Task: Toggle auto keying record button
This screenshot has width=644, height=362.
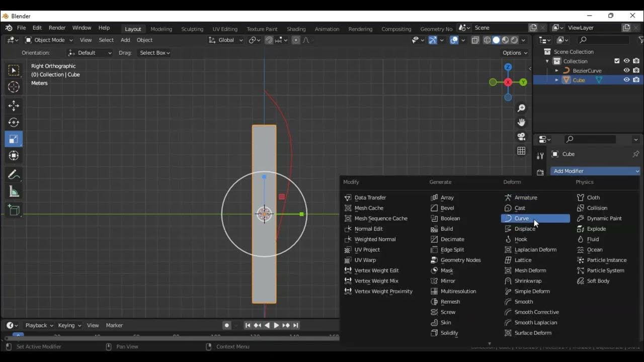Action: click(227, 325)
